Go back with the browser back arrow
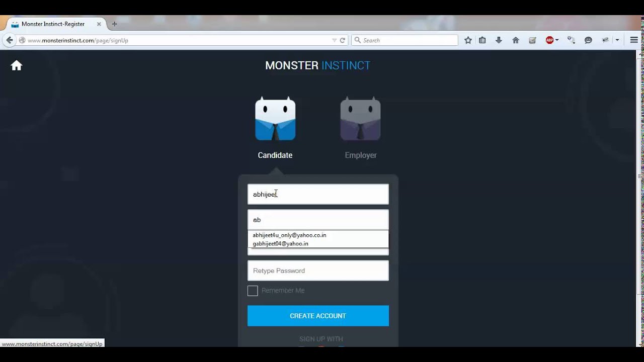This screenshot has width=644, height=362. tap(9, 40)
